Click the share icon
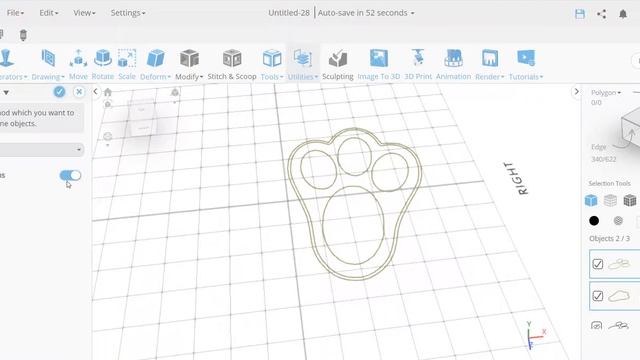This screenshot has height=360, width=640. point(601,14)
